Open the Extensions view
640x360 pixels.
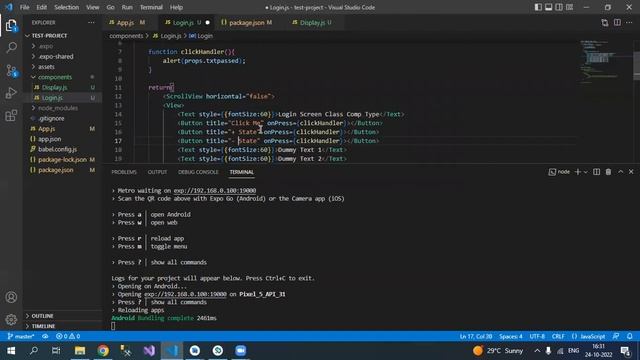(x=11, y=116)
